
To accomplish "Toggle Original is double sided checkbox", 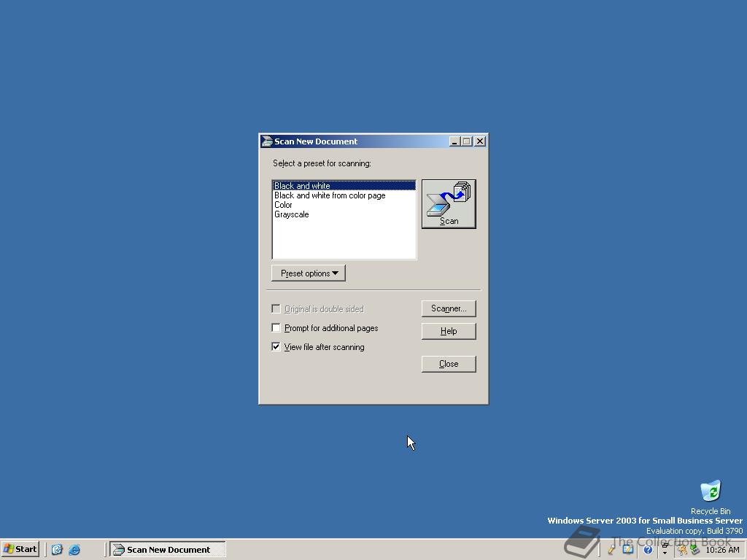I will (276, 309).
